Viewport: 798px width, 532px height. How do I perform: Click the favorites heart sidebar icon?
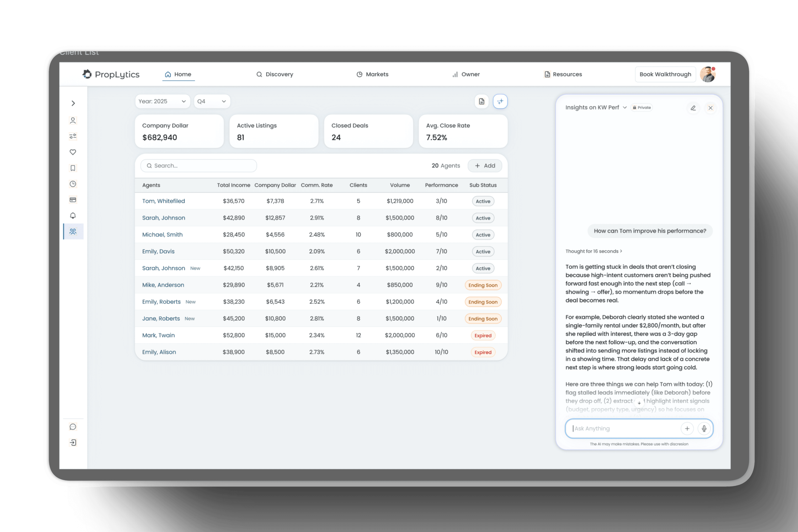[73, 152]
